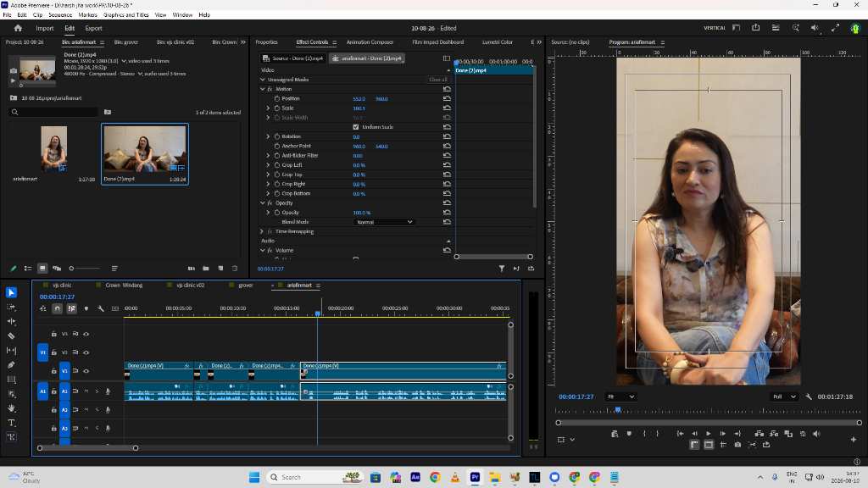
Task: Open the Fit zoom level dropdown
Action: coord(620,396)
